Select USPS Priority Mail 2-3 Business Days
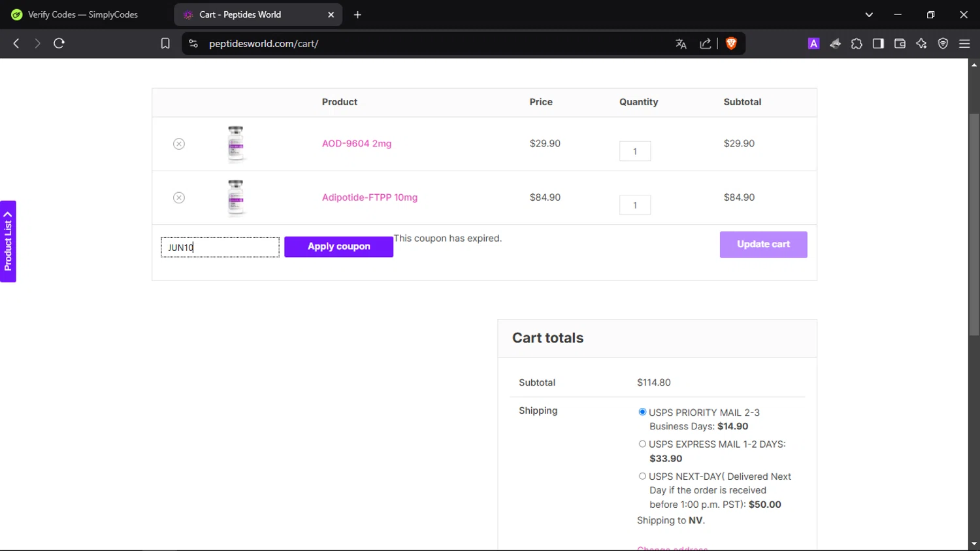The width and height of the screenshot is (980, 551). pyautogui.click(x=642, y=412)
